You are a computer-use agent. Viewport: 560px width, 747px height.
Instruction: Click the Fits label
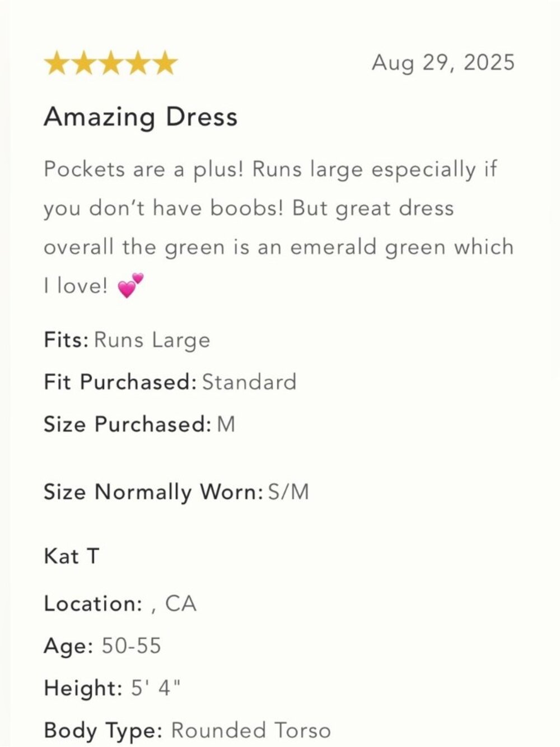click(x=66, y=340)
